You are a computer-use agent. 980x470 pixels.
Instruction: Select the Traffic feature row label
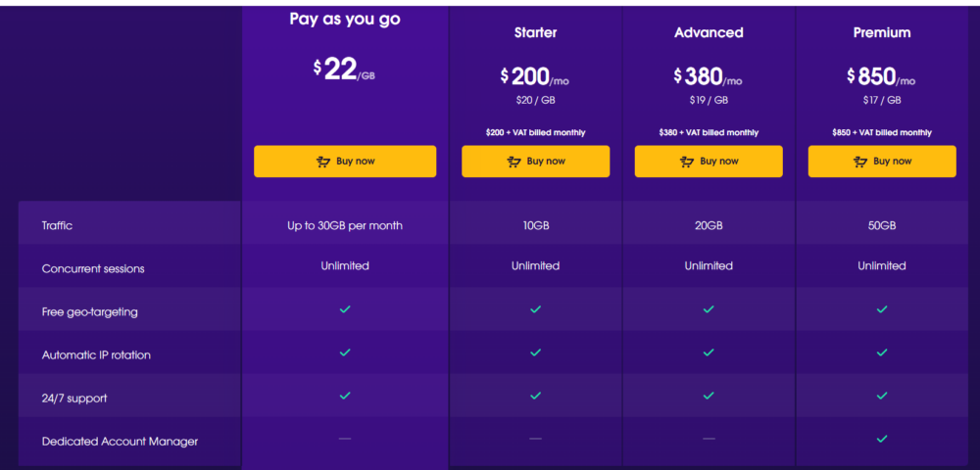coord(57,226)
